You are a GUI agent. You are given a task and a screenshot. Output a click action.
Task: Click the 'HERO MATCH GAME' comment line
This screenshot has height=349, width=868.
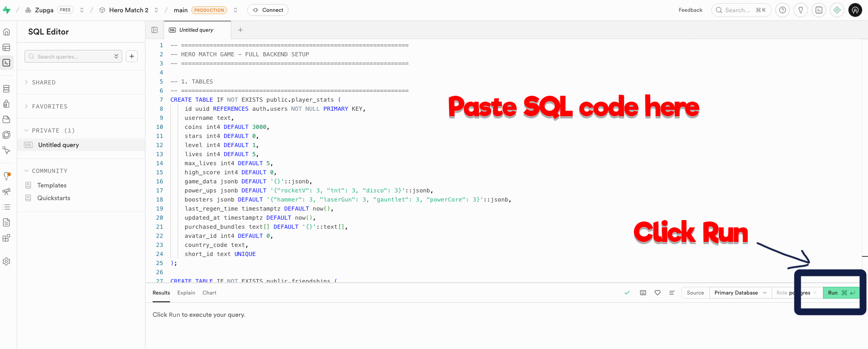click(x=239, y=54)
